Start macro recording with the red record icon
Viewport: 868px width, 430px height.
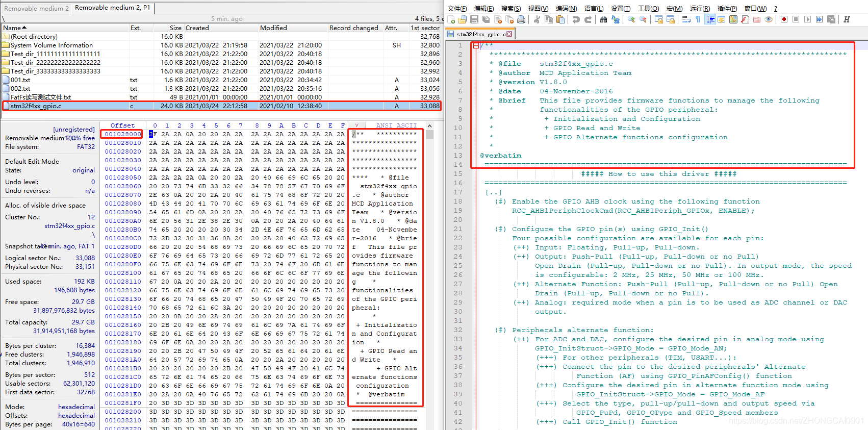[784, 19]
